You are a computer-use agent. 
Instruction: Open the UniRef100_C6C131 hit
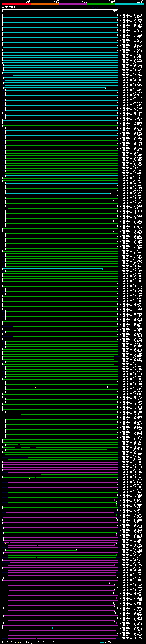[x=131, y=533]
